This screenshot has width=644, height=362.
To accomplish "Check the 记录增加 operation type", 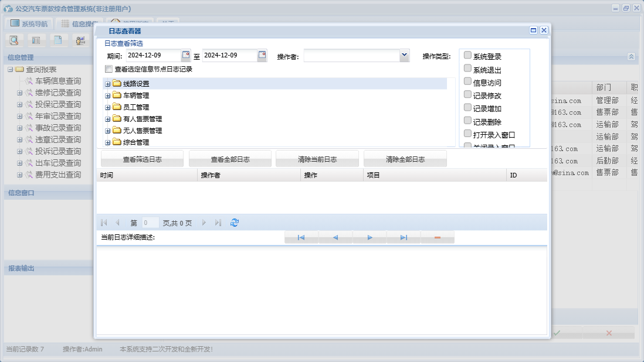I will [x=467, y=107].
